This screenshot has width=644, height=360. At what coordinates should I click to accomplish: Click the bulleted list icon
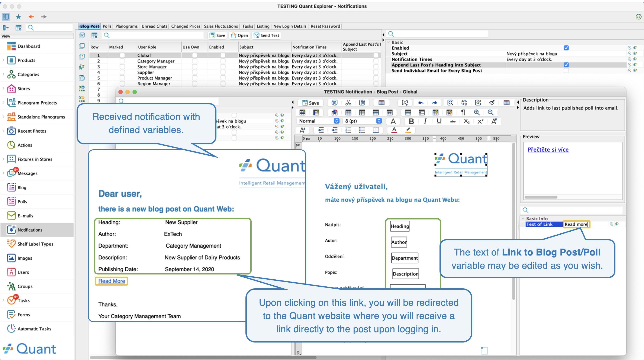coord(362,130)
